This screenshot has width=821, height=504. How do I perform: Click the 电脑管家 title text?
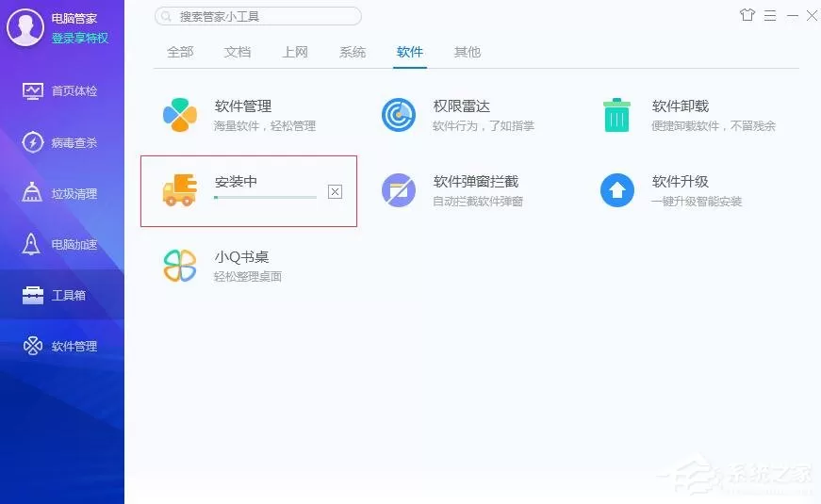74,19
